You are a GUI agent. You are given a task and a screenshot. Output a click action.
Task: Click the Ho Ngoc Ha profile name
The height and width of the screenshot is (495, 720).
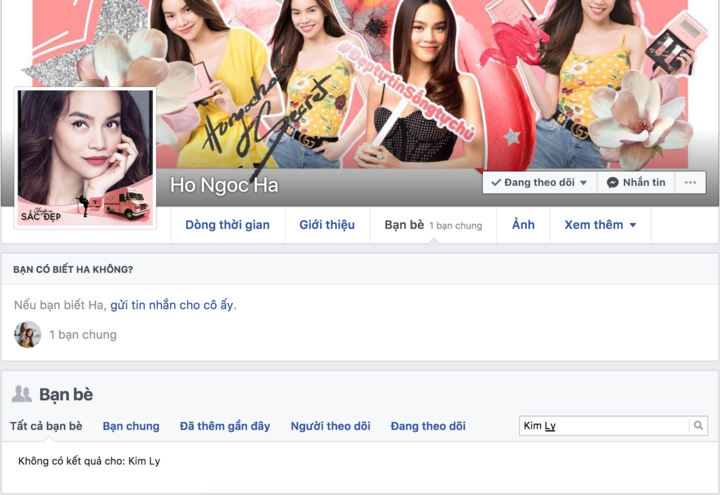pos(224,185)
